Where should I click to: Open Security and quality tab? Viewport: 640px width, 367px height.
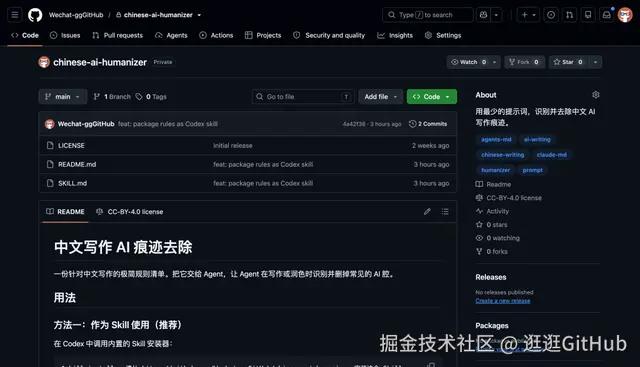(329, 36)
